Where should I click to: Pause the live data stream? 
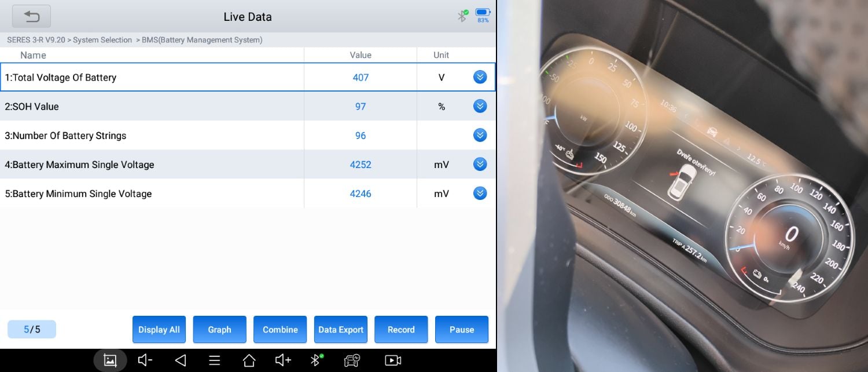[x=462, y=330]
